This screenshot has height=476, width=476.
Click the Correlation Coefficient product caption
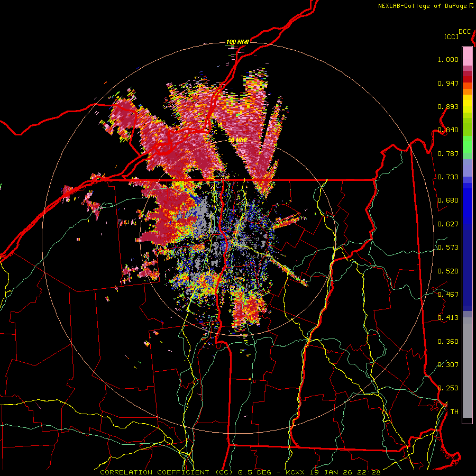click(x=240, y=472)
